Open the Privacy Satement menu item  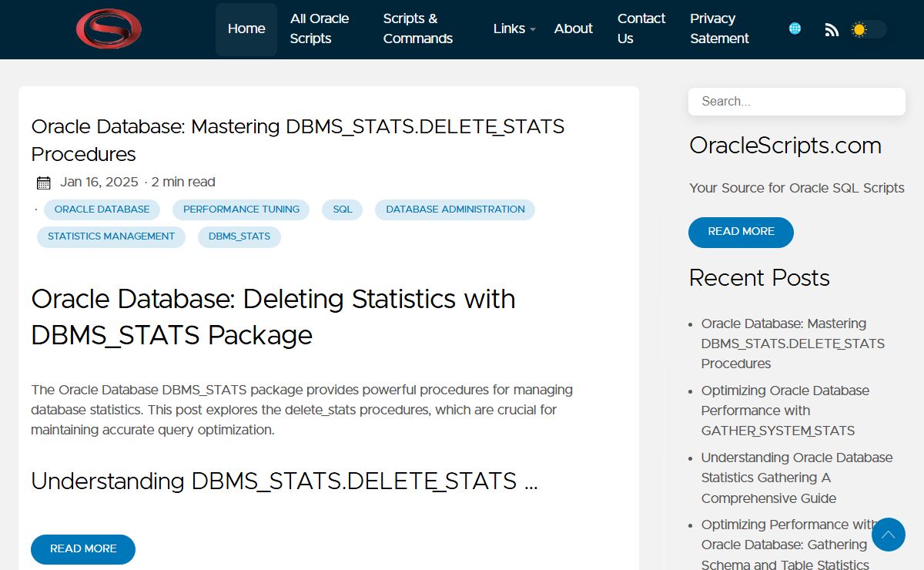point(719,28)
